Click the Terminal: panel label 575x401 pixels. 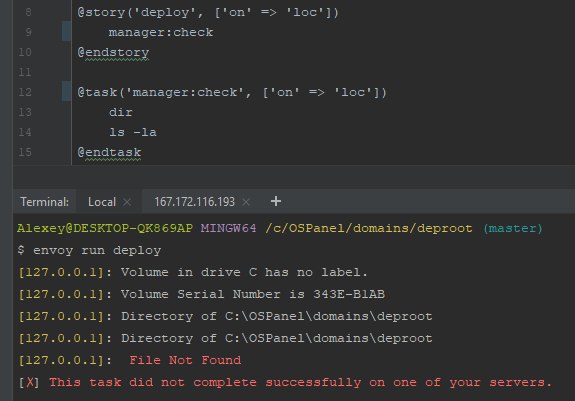tap(44, 202)
